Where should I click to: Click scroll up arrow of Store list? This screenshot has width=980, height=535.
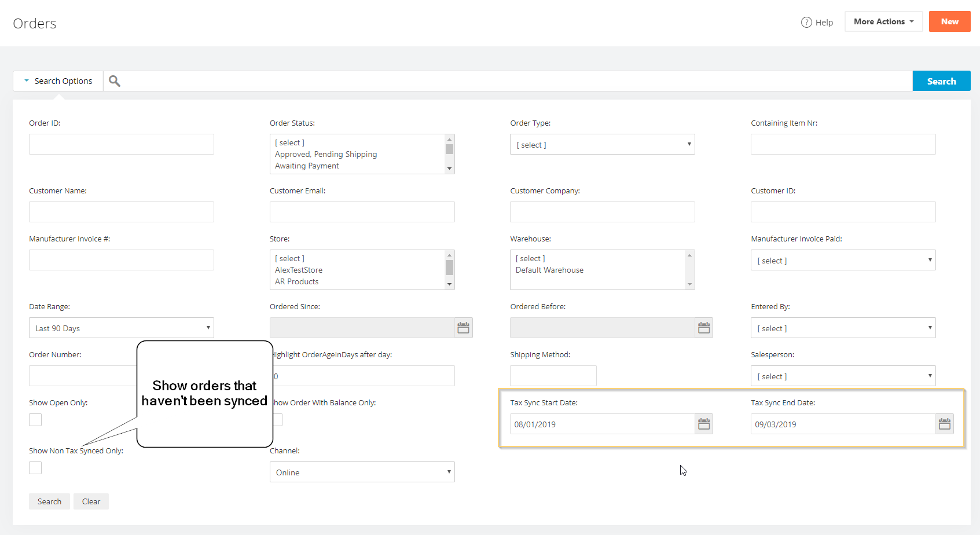(449, 255)
